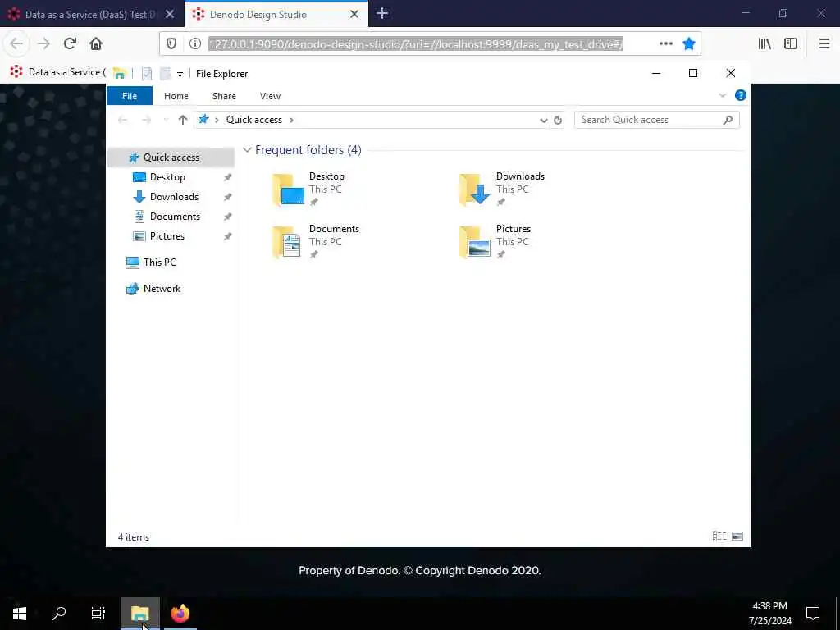Go back in Firefox
This screenshot has width=840, height=630.
point(16,44)
